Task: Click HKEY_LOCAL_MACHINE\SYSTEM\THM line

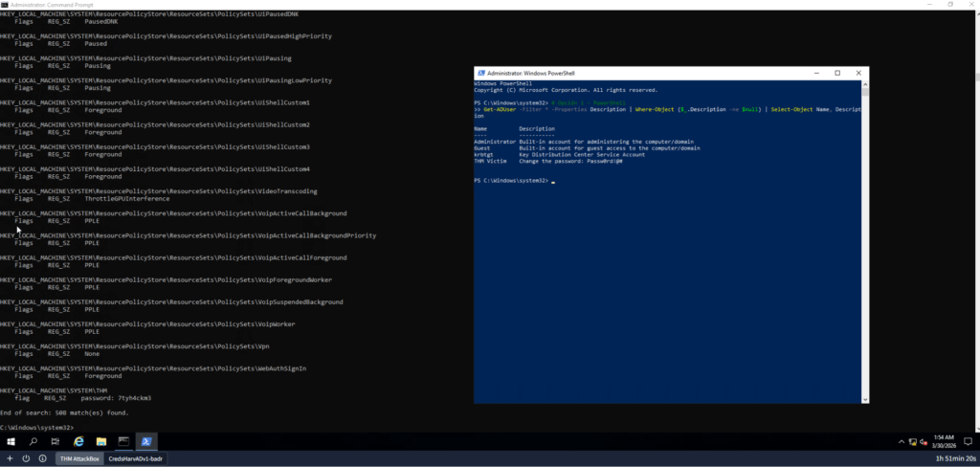Action: coord(54,390)
